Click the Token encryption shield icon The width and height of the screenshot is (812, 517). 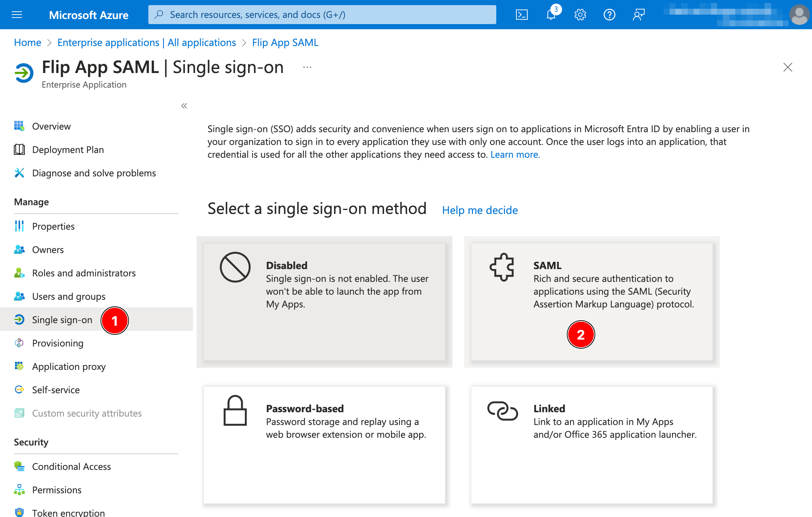coord(19,512)
